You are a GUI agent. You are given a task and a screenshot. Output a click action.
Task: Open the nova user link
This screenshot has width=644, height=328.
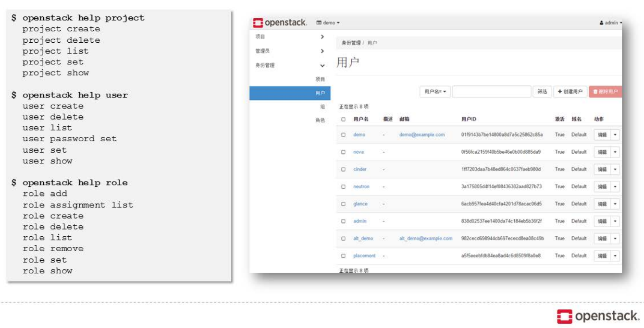click(359, 152)
